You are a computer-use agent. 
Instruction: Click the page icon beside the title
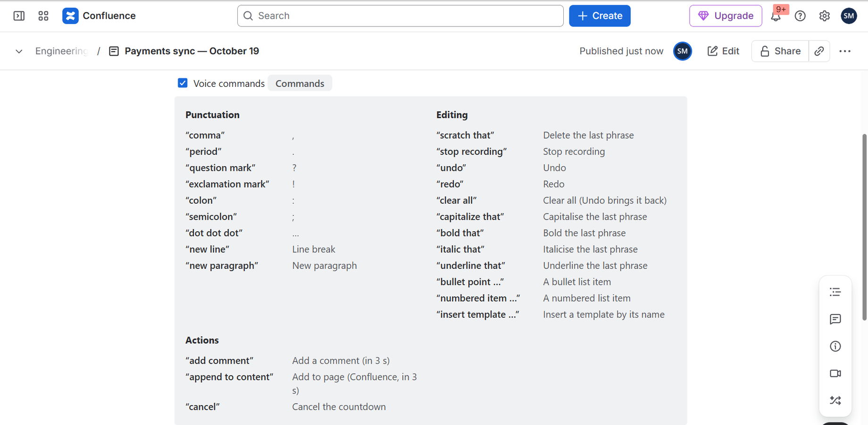[114, 51]
